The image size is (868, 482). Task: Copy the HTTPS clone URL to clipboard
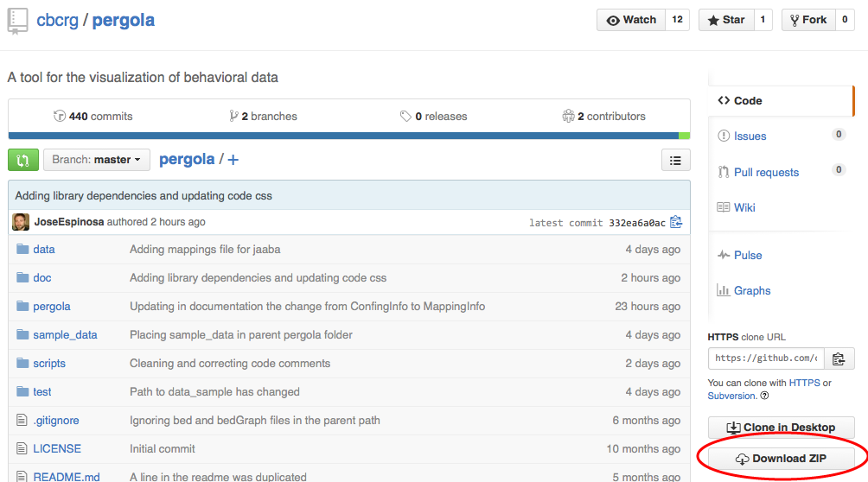point(839,358)
